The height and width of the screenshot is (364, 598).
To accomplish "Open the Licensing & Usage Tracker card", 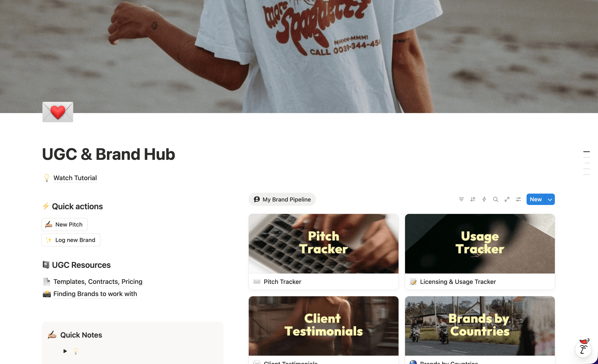I will point(480,252).
